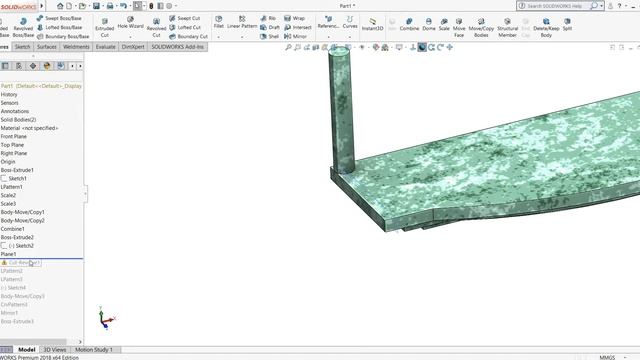The width and height of the screenshot is (640, 360).
Task: Select the Dome tool
Action: click(429, 24)
